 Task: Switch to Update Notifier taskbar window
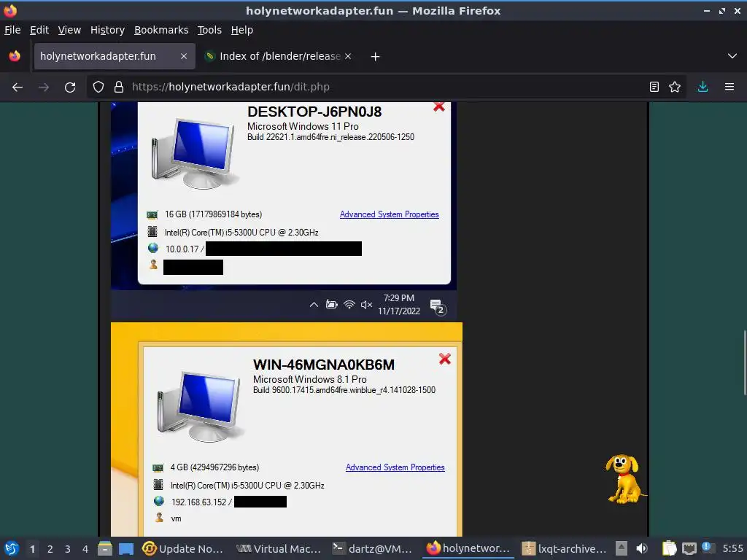pyautogui.click(x=183, y=548)
